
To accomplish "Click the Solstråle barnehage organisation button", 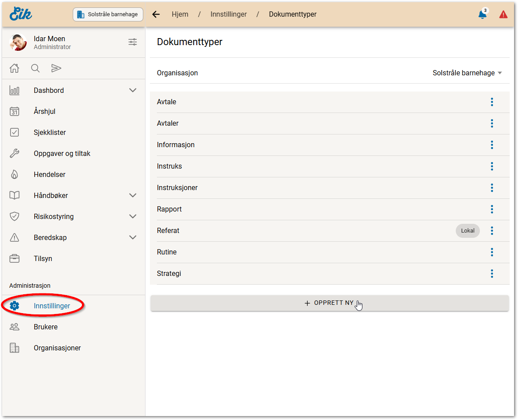I will [x=108, y=14].
